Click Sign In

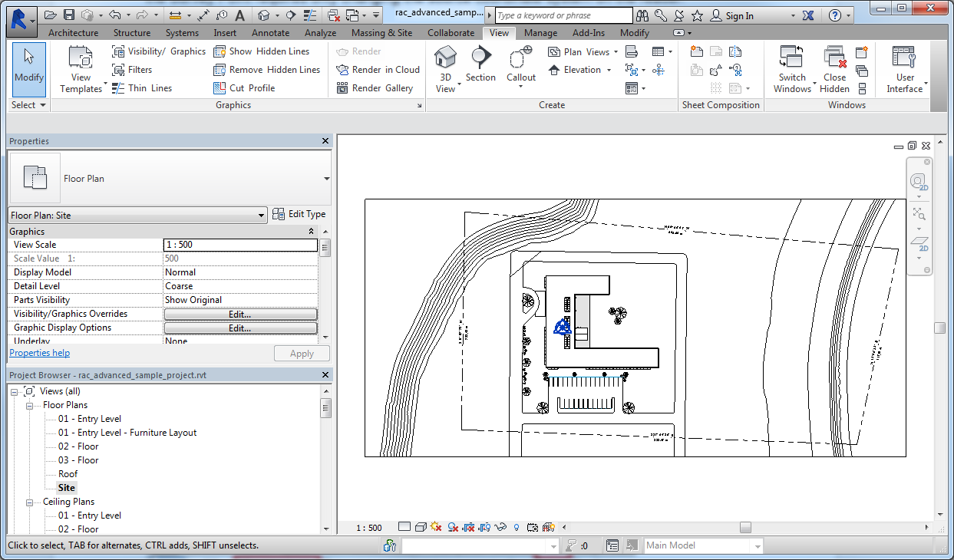coord(732,15)
